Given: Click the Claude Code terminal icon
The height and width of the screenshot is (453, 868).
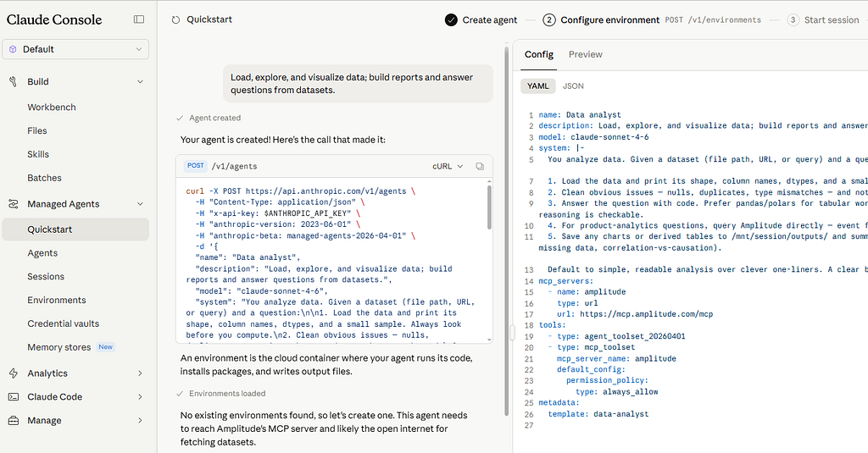Looking at the screenshot, I should click(14, 397).
